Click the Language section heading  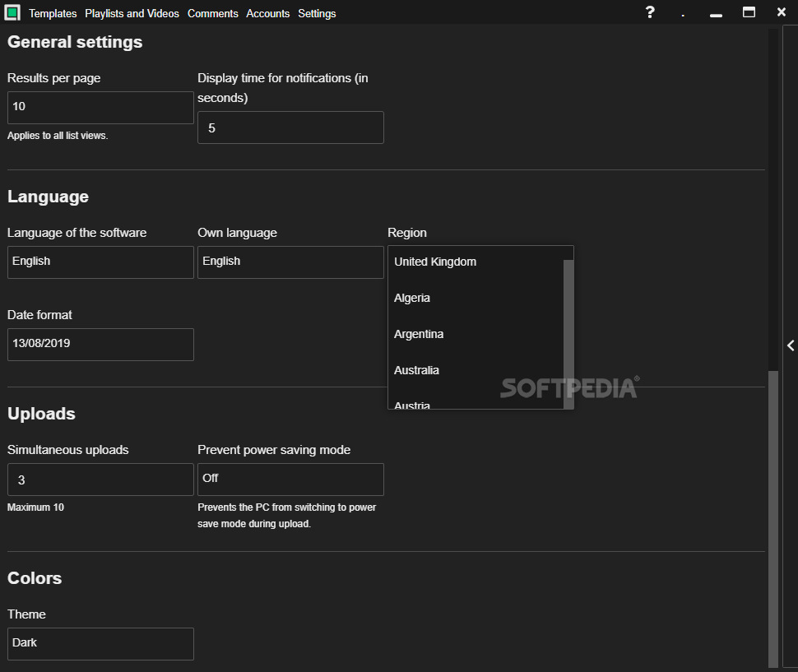point(48,197)
